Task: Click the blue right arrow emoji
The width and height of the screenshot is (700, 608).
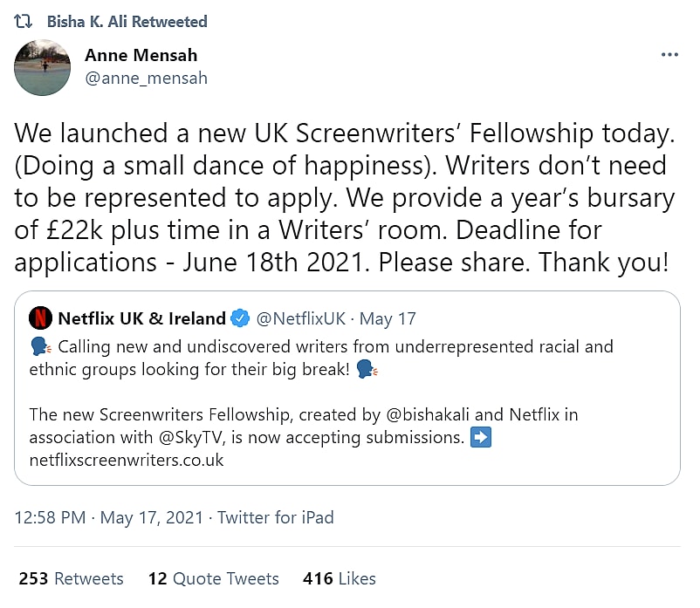Action: point(480,437)
